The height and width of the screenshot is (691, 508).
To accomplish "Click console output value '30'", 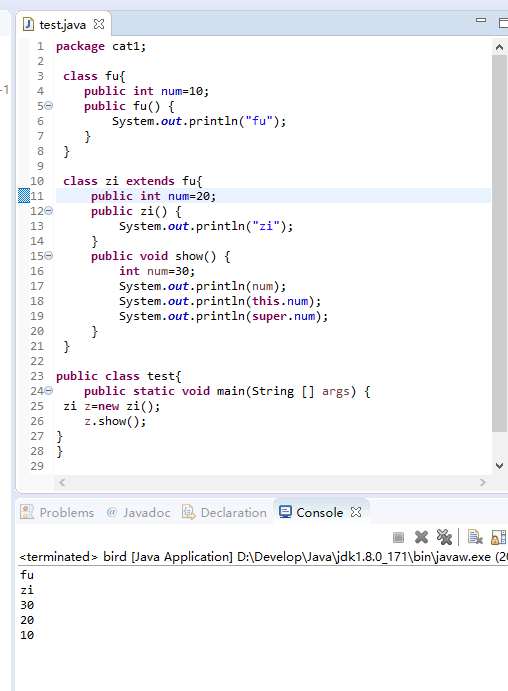I will point(27,605).
